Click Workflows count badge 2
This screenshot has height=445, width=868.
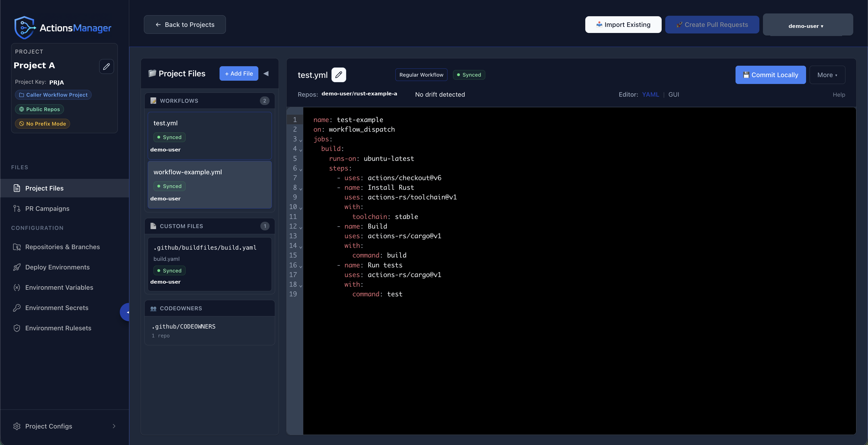pos(264,101)
